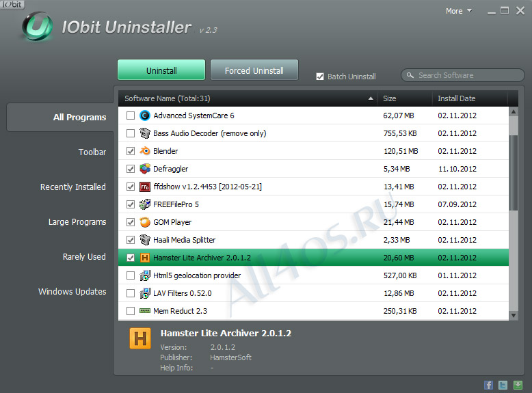Image resolution: width=532 pixels, height=393 pixels.
Task: Toggle sort arrow on Software Name column
Action: 371,98
